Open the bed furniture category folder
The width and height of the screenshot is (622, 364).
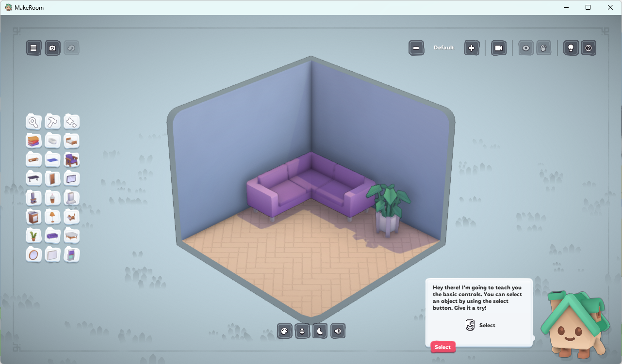pyautogui.click(x=71, y=141)
